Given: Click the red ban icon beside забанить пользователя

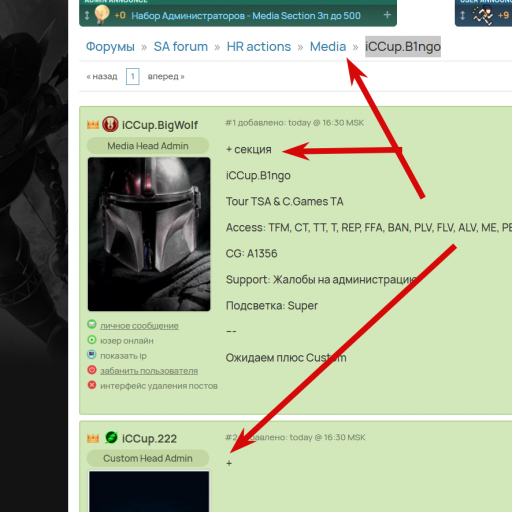Looking at the screenshot, I should click(x=92, y=370).
